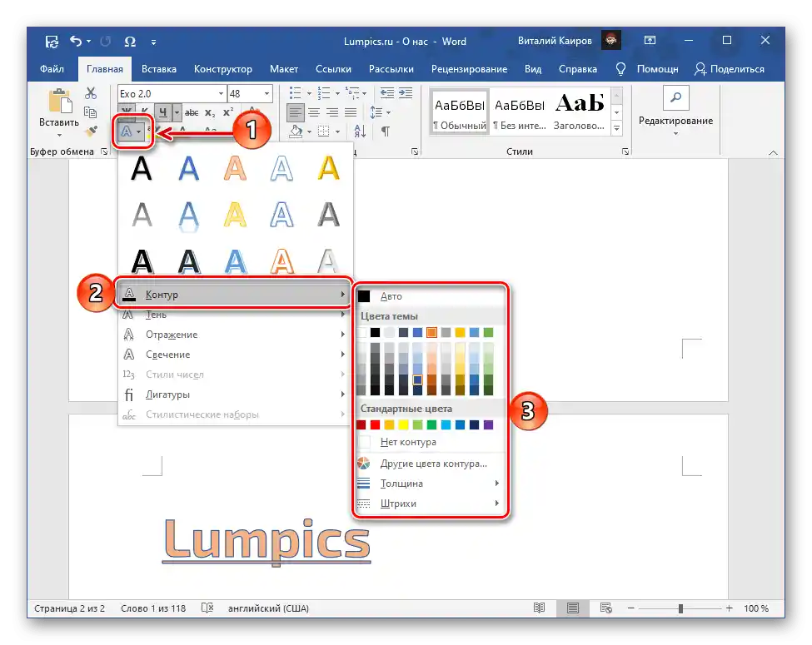Toggle italic К formatting

(144, 111)
